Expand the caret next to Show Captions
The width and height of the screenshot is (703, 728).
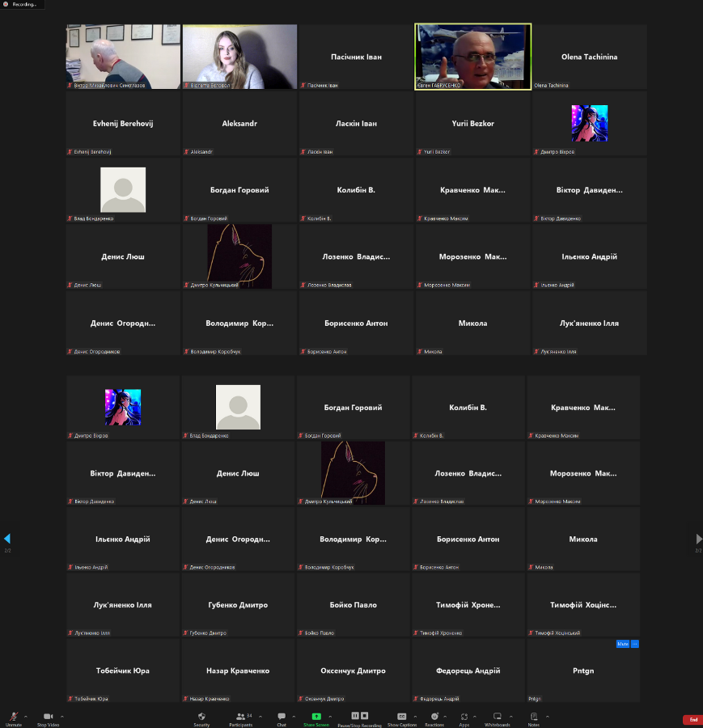point(415,717)
